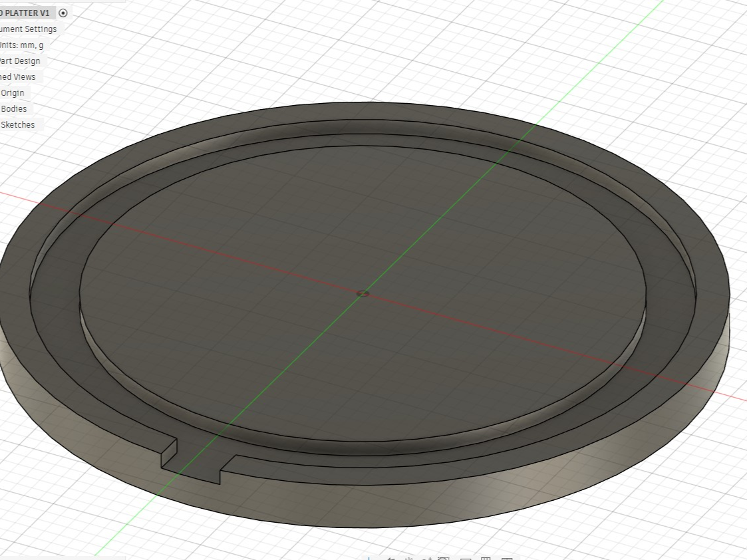The width and height of the screenshot is (747, 560).
Task: Select the Origin folder row
Action: (14, 93)
